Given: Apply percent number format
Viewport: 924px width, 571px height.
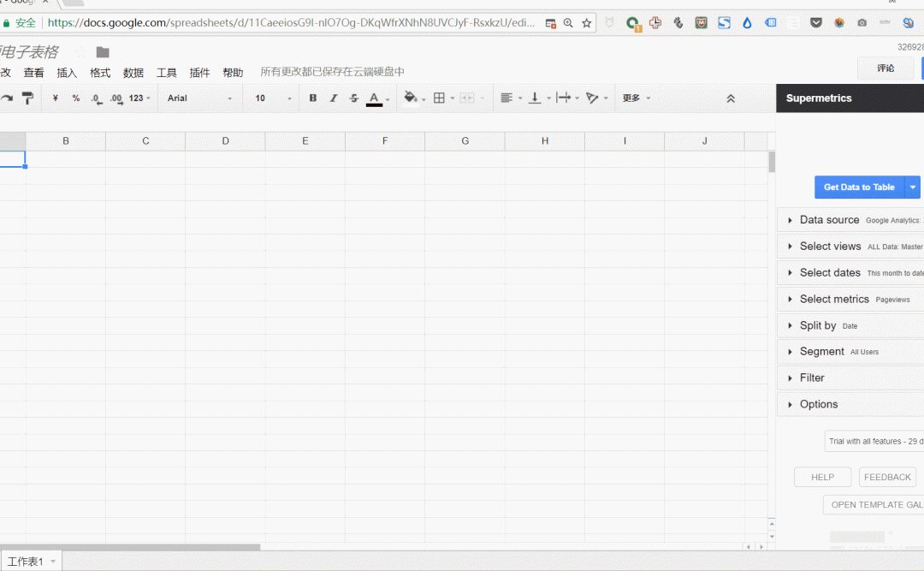Looking at the screenshot, I should click(75, 98).
